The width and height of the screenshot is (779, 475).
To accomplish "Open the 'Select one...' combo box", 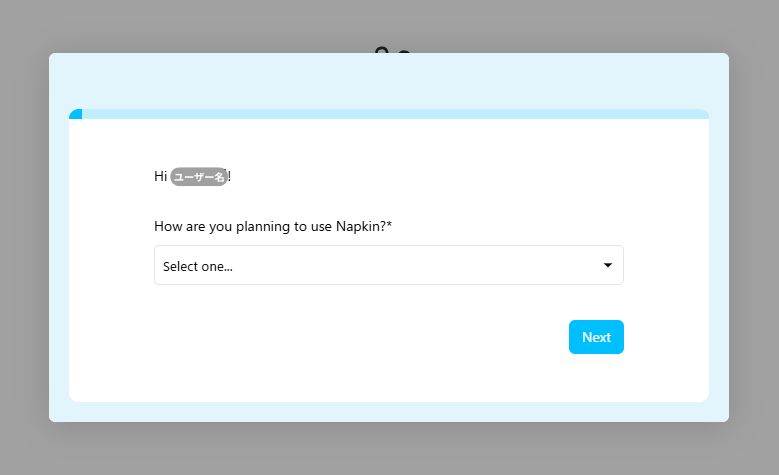I will 389,265.
